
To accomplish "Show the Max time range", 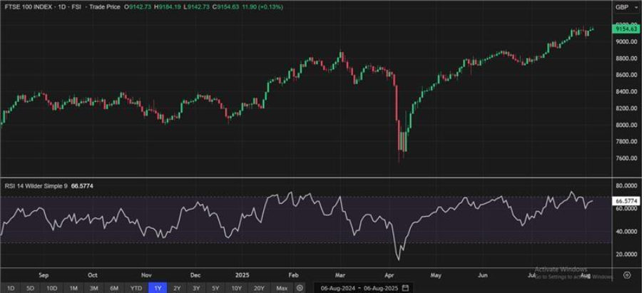I will click(282, 288).
